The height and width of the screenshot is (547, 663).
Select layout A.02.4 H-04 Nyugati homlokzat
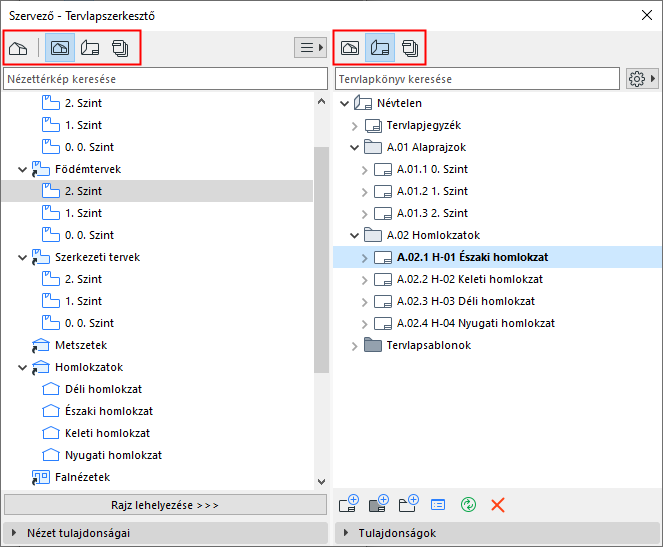coord(476,323)
